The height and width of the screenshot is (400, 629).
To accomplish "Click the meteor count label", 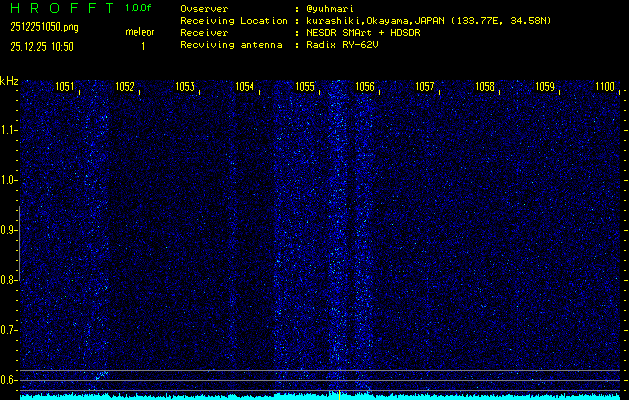I will click(x=140, y=32).
